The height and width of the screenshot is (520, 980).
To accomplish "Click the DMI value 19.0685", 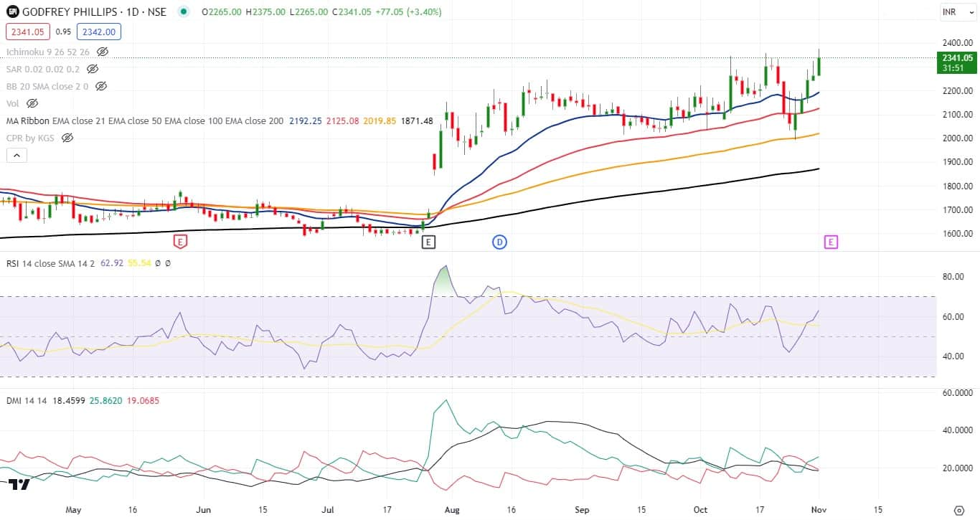I will [x=142, y=402].
